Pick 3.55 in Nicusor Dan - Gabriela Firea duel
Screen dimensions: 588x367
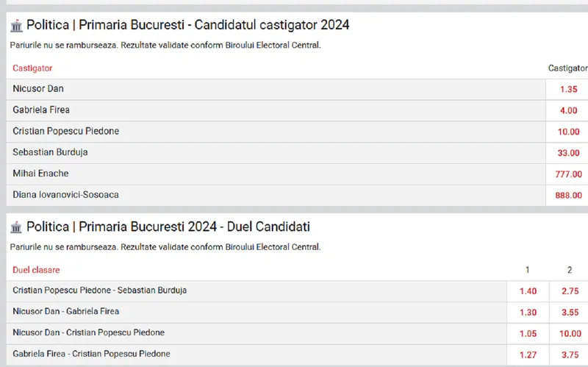(569, 313)
